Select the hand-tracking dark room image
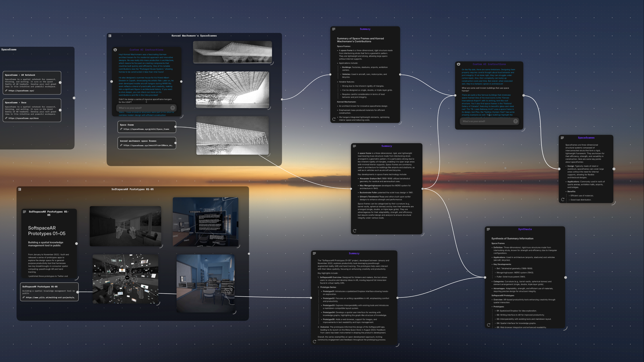 coord(125,226)
